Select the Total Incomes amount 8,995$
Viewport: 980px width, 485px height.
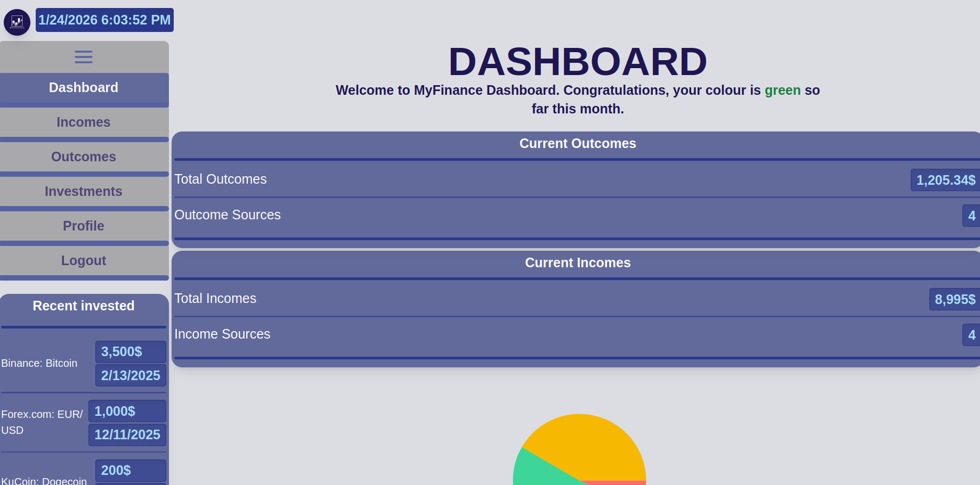954,300
